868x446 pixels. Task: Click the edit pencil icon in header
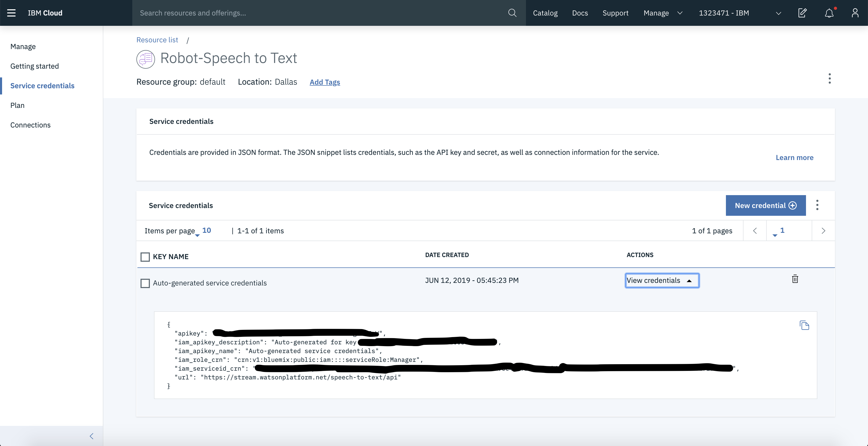(x=803, y=13)
